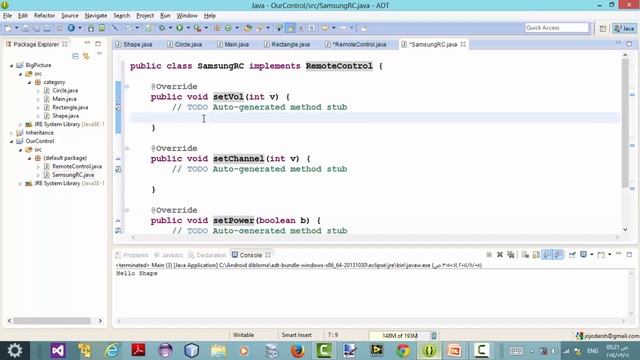The image size is (640, 360).
Task: Click the Android Virtual Device Manager icon
Action: [102, 28]
